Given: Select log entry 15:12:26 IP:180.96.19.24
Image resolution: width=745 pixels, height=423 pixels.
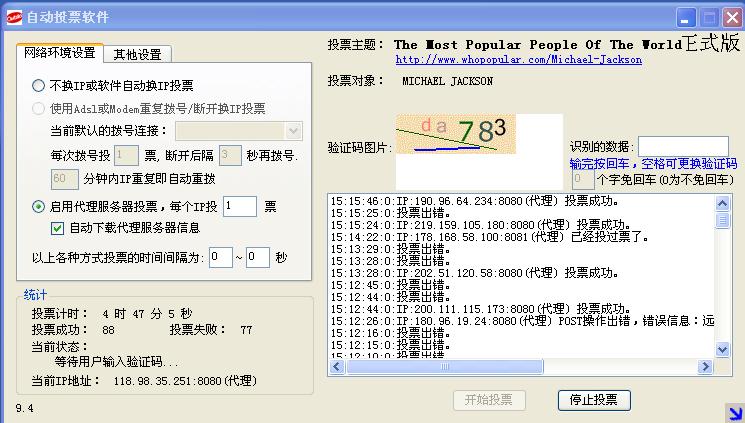Looking at the screenshot, I should tap(522, 321).
